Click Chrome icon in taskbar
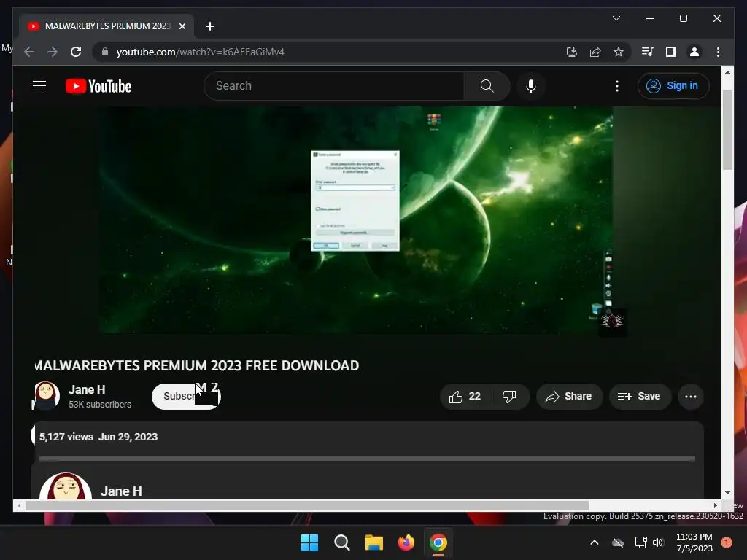The height and width of the screenshot is (560, 747). 438,542
